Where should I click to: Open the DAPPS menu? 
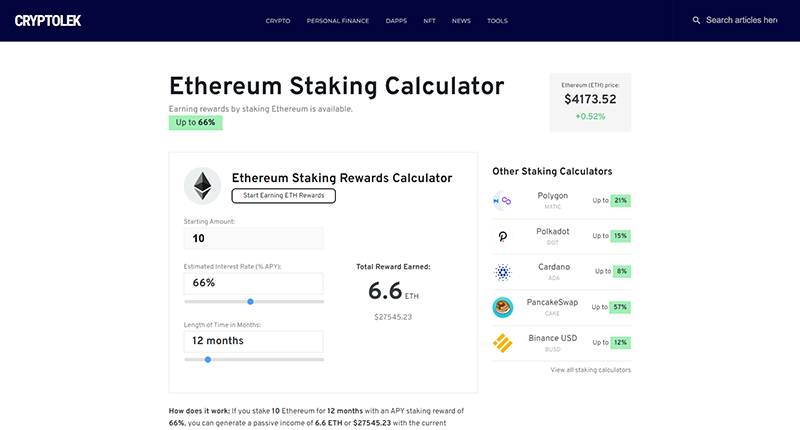click(x=396, y=21)
